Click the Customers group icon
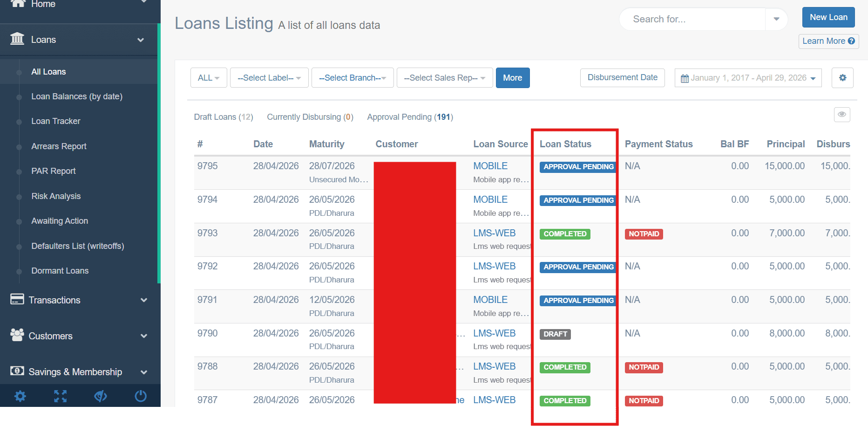 [17, 335]
